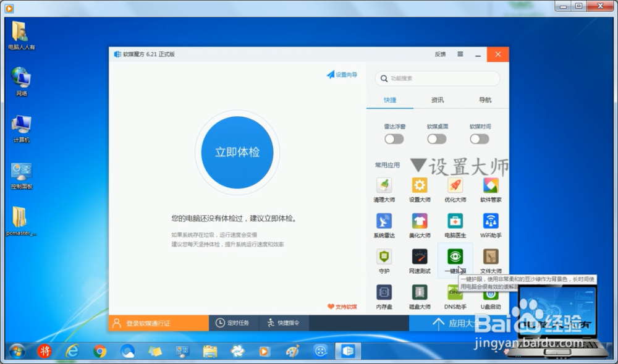Screen dimensions: 618x364
Task: Launch 优化大师 optimizer
Action: pos(455,190)
